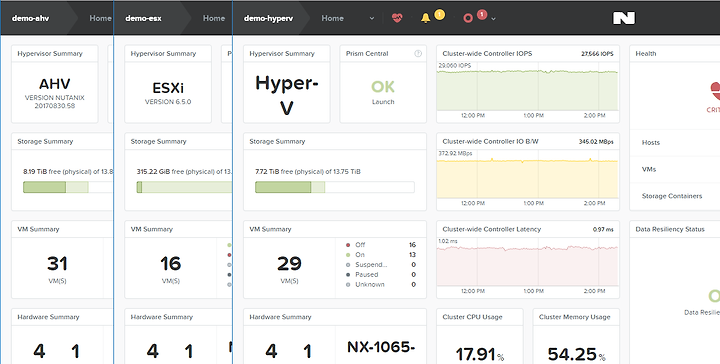Click the '345.02 MBps' current value
This screenshot has width=720, height=364.
pos(596,142)
